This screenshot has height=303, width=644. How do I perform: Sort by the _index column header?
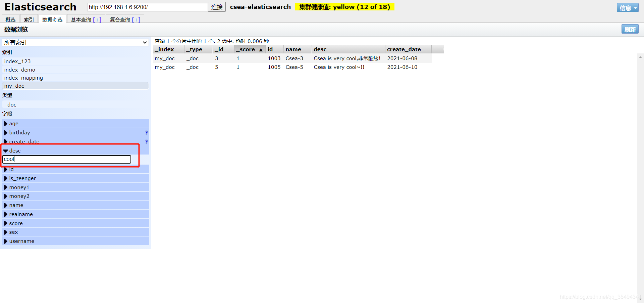(169, 49)
